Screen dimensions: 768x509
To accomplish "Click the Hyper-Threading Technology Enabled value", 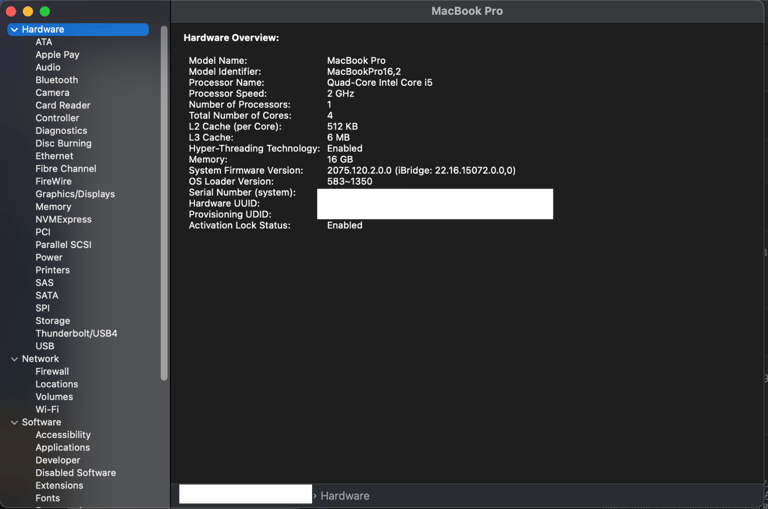I will point(345,148).
